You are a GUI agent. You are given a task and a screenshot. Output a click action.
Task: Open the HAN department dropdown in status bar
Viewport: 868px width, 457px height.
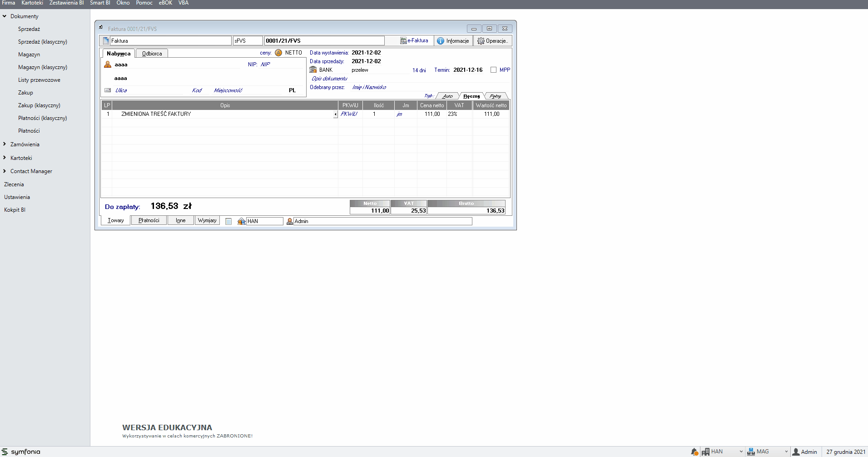741,452
